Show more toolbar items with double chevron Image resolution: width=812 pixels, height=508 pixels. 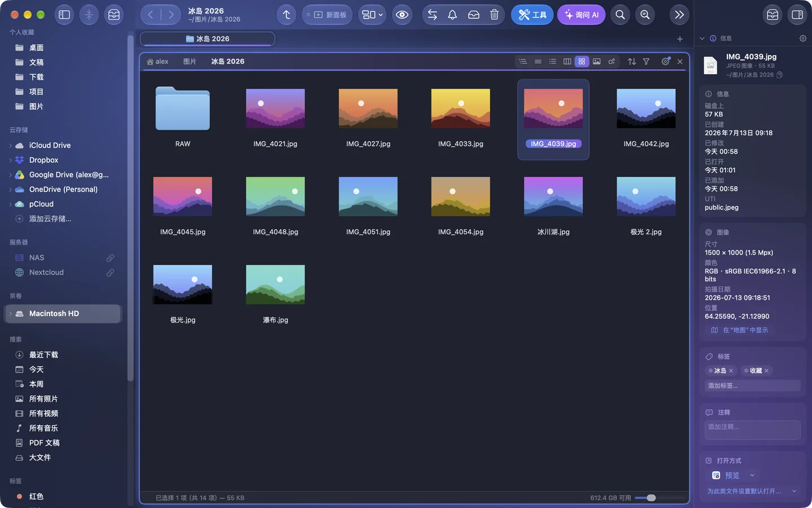coord(679,15)
